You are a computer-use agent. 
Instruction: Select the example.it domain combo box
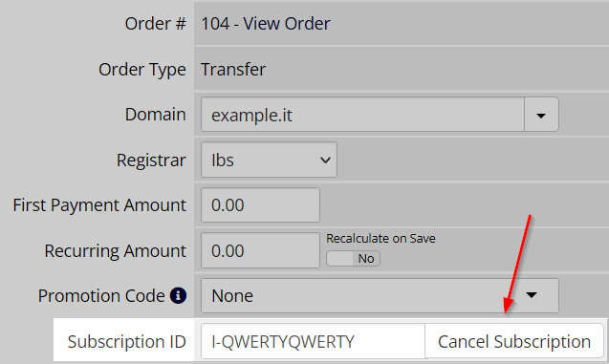click(x=380, y=115)
